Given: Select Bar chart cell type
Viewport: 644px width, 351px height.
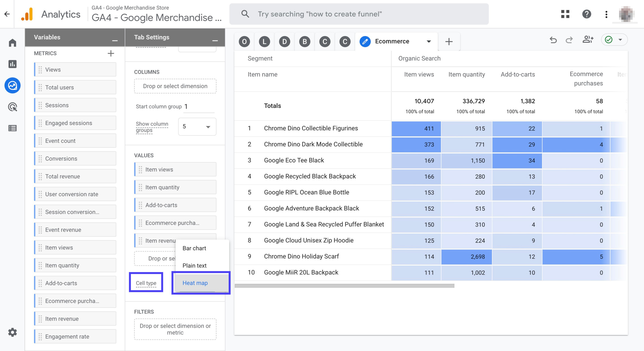Looking at the screenshot, I should 202,248.
